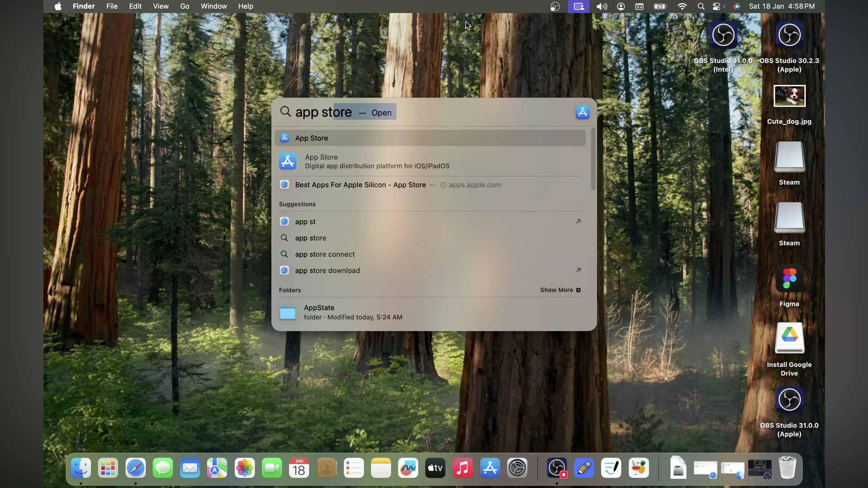Open the volume control in menu bar
The width and height of the screenshot is (868, 488).
pos(602,6)
